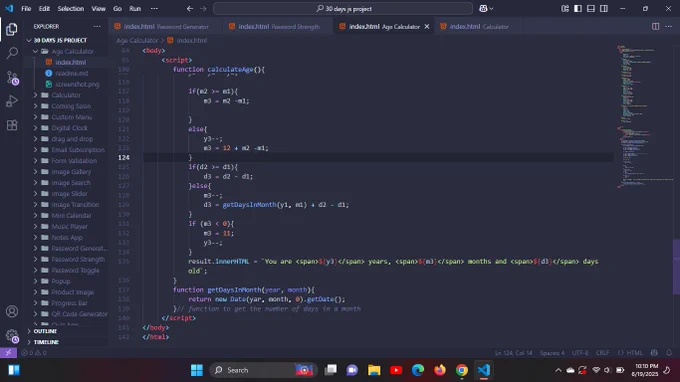Open the Edit menu
680x382 pixels.
tap(44, 9)
